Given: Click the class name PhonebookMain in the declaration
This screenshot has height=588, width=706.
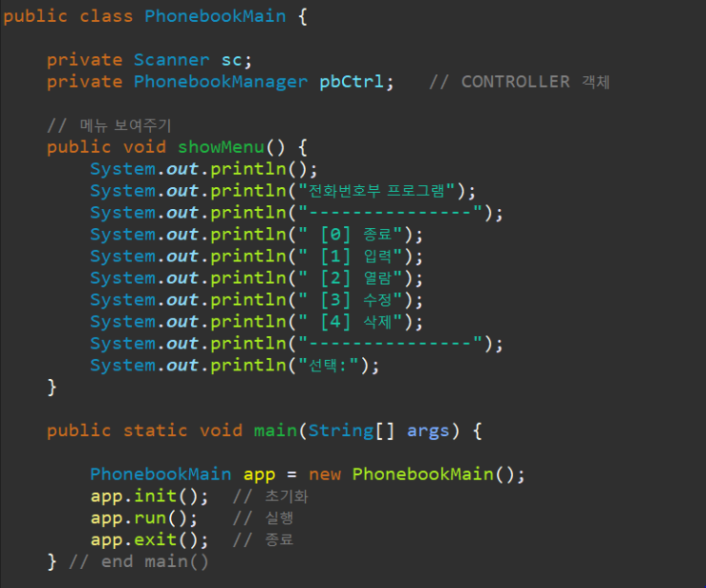Looking at the screenshot, I should pyautogui.click(x=216, y=17).
